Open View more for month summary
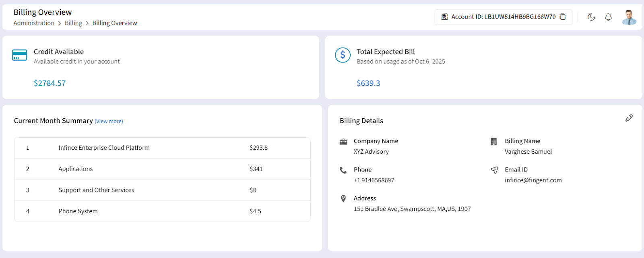 coord(109,122)
